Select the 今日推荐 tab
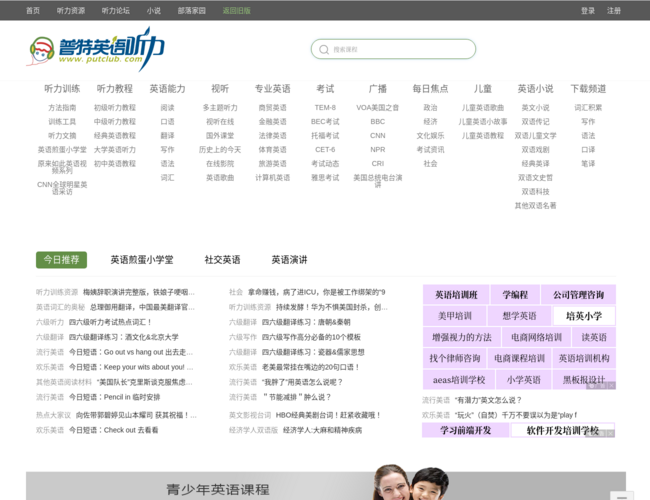650x500 pixels. [61, 260]
